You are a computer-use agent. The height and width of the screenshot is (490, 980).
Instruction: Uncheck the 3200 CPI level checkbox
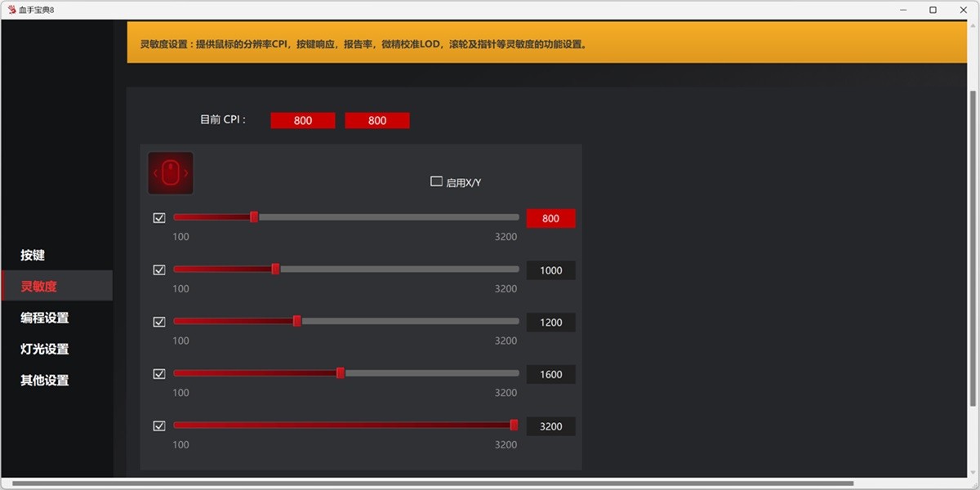coord(159,425)
